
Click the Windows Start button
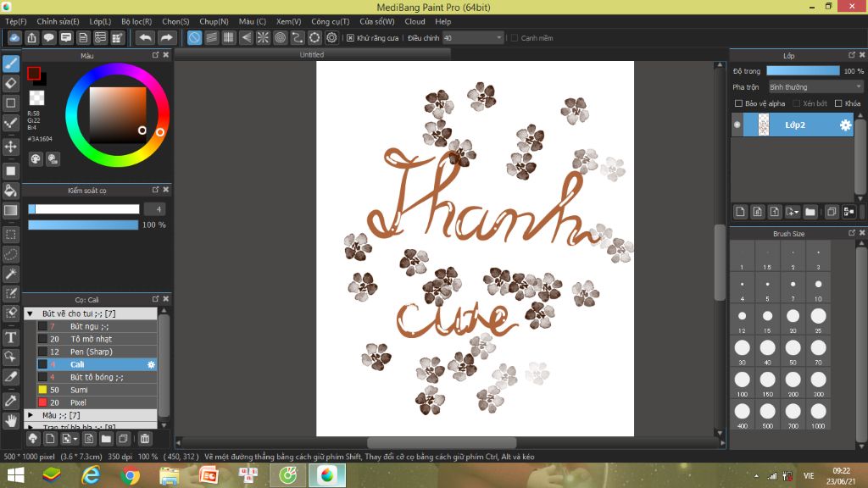click(x=15, y=475)
